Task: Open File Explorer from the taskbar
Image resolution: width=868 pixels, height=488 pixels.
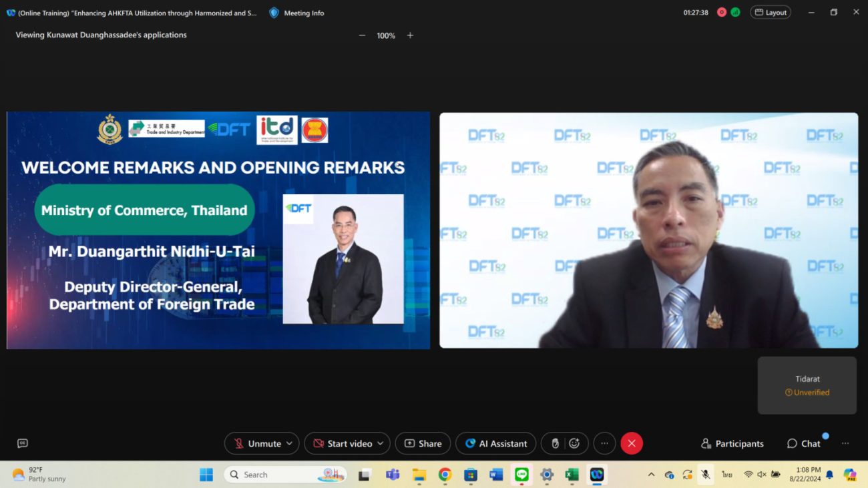Action: 419,475
